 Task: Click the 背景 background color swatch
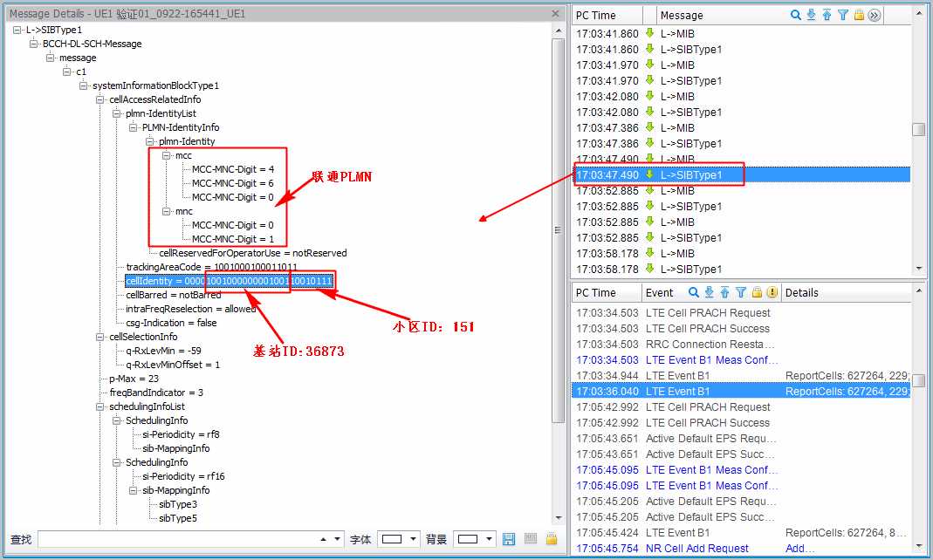(468, 539)
